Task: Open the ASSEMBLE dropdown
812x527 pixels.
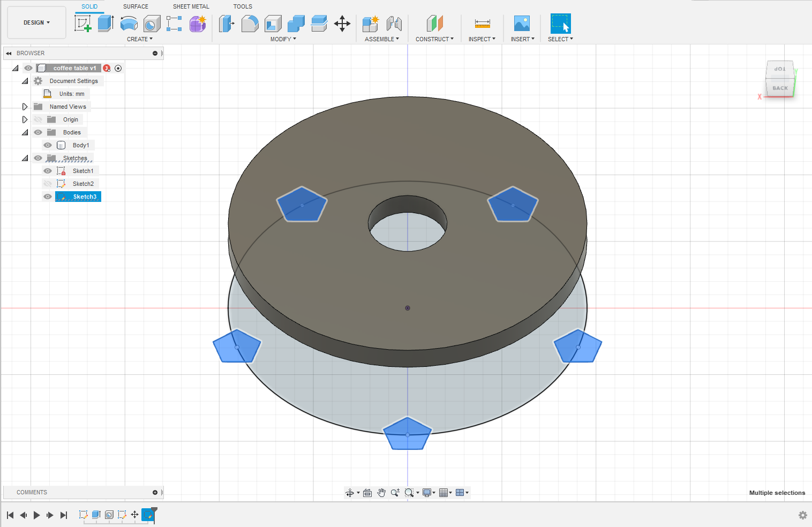Action: click(x=382, y=39)
